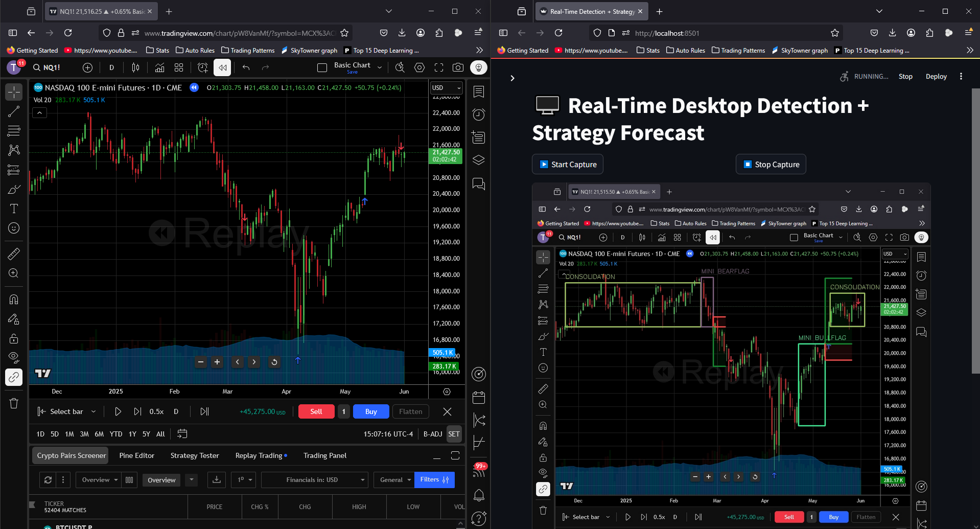Select the text annotation tool

[x=14, y=209]
